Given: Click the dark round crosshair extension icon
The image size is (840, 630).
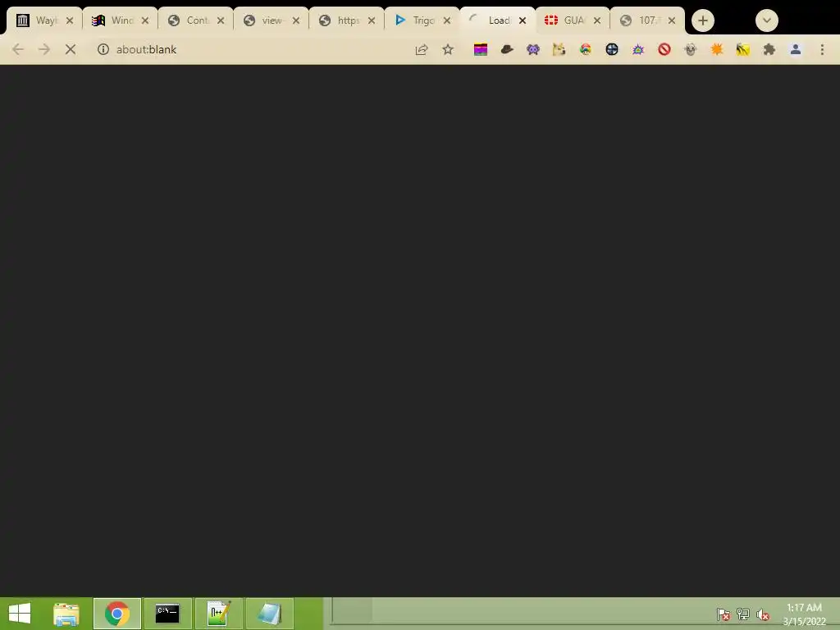Looking at the screenshot, I should point(612,49).
